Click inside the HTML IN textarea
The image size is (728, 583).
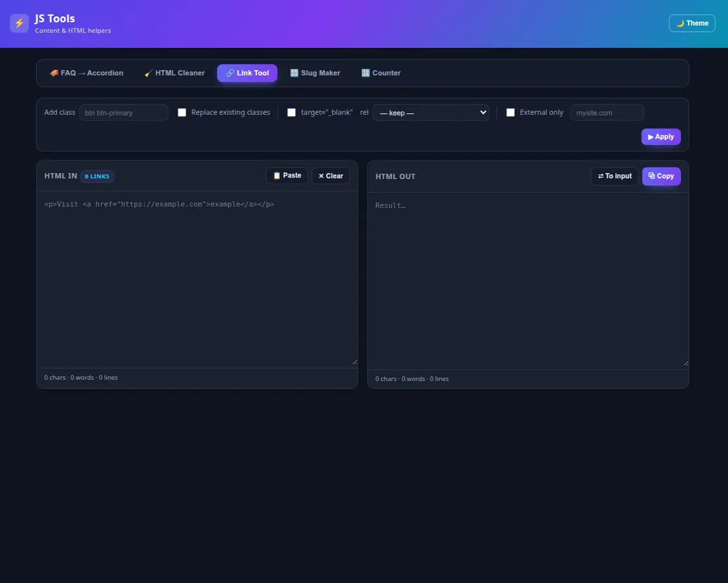pos(197,279)
